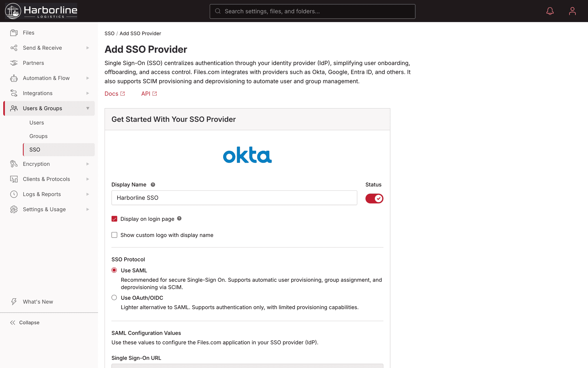Click the Display on login page help icon

click(179, 218)
